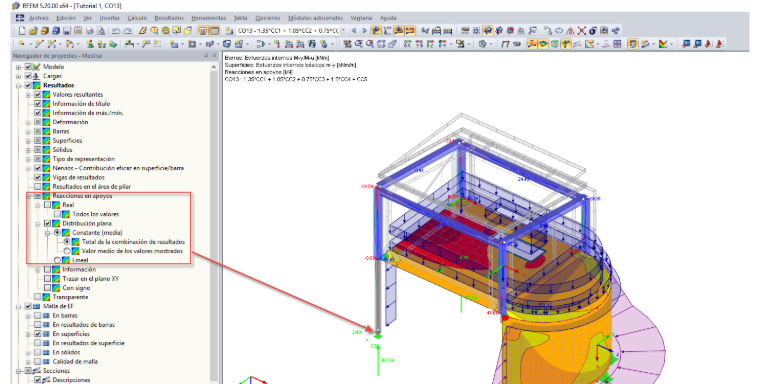Click the isobands surface results icon
760x384 pixels.
tap(543, 43)
